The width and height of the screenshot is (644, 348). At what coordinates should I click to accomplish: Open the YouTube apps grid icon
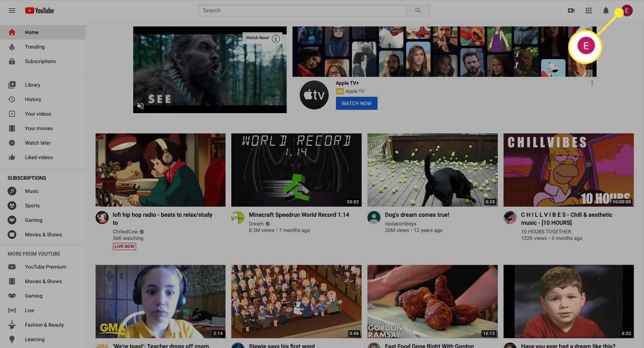click(589, 11)
